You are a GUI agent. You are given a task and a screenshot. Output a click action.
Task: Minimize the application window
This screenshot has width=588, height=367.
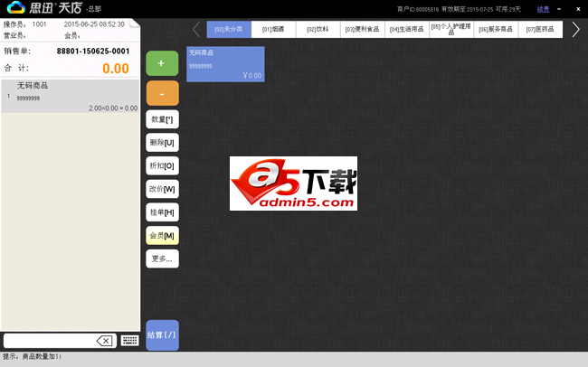[x=559, y=9]
